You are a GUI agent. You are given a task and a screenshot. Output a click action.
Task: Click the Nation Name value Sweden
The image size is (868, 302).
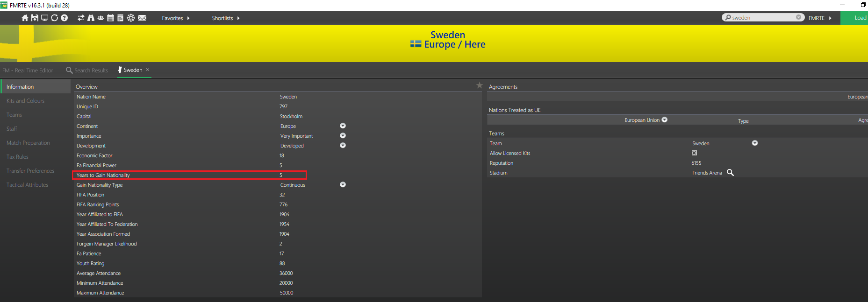[288, 97]
